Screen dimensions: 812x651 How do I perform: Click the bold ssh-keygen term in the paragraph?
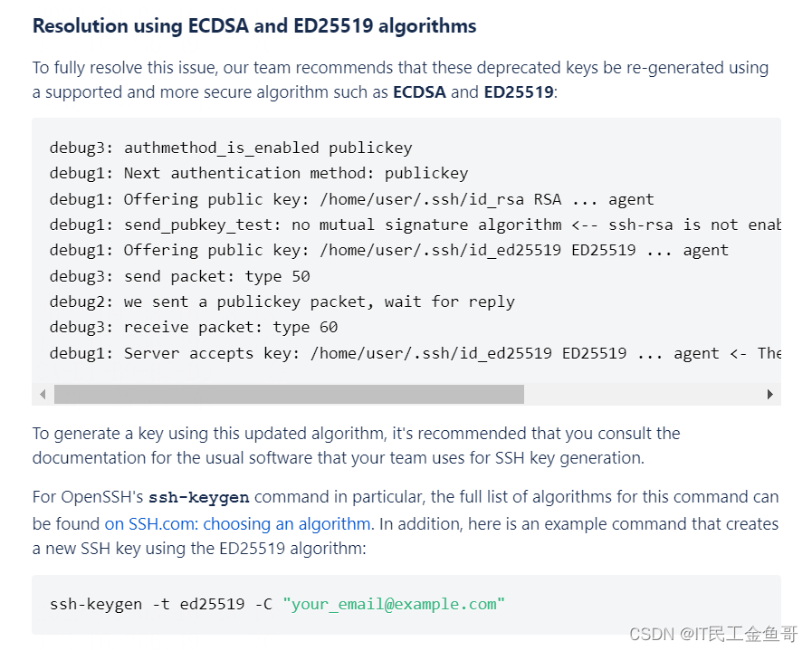pyautogui.click(x=199, y=497)
